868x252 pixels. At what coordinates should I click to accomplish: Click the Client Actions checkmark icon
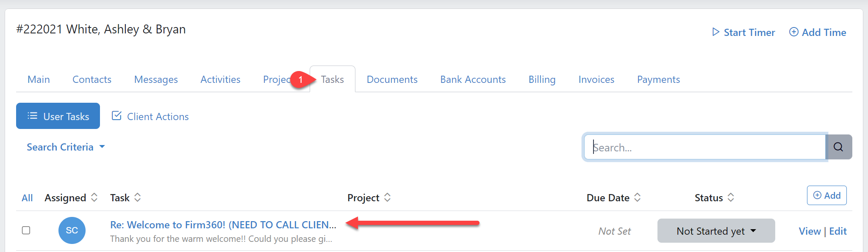click(116, 115)
